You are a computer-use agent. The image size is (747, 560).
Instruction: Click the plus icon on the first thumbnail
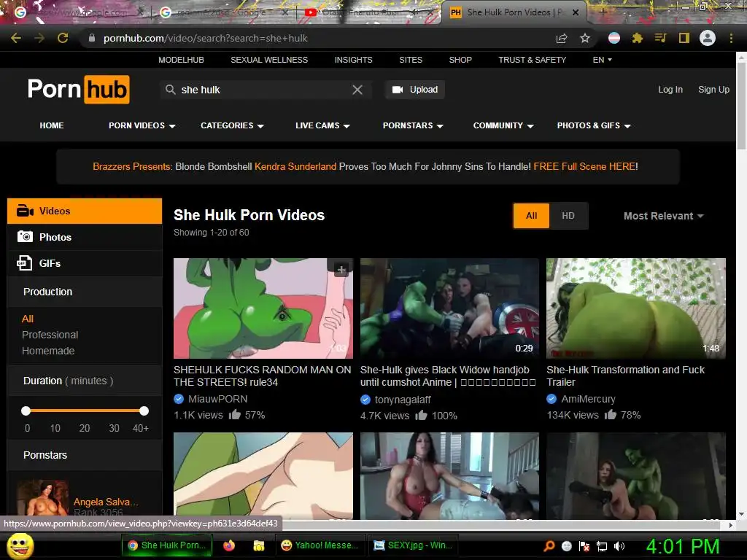click(341, 270)
